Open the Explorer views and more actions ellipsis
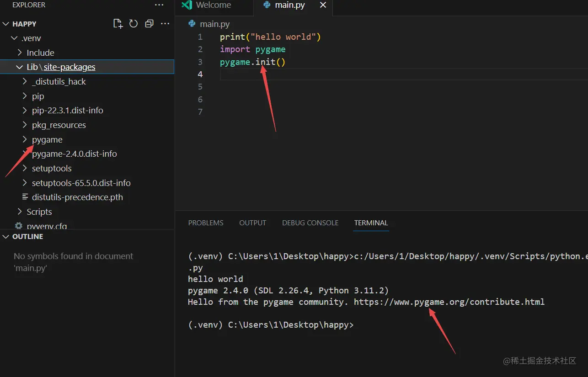The height and width of the screenshot is (377, 588). (x=159, y=5)
